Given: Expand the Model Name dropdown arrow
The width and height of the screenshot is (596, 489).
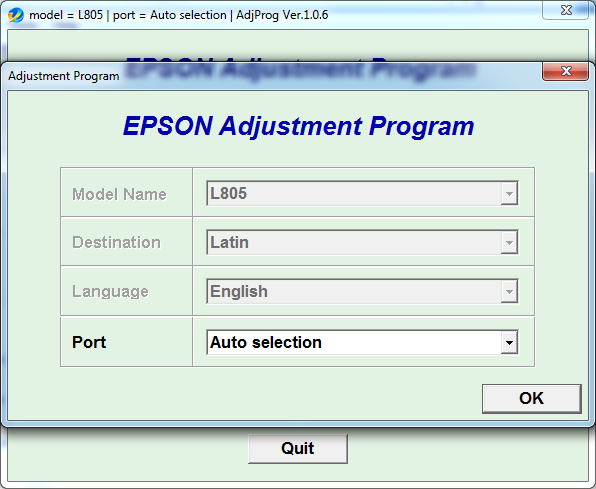Looking at the screenshot, I should (x=509, y=193).
